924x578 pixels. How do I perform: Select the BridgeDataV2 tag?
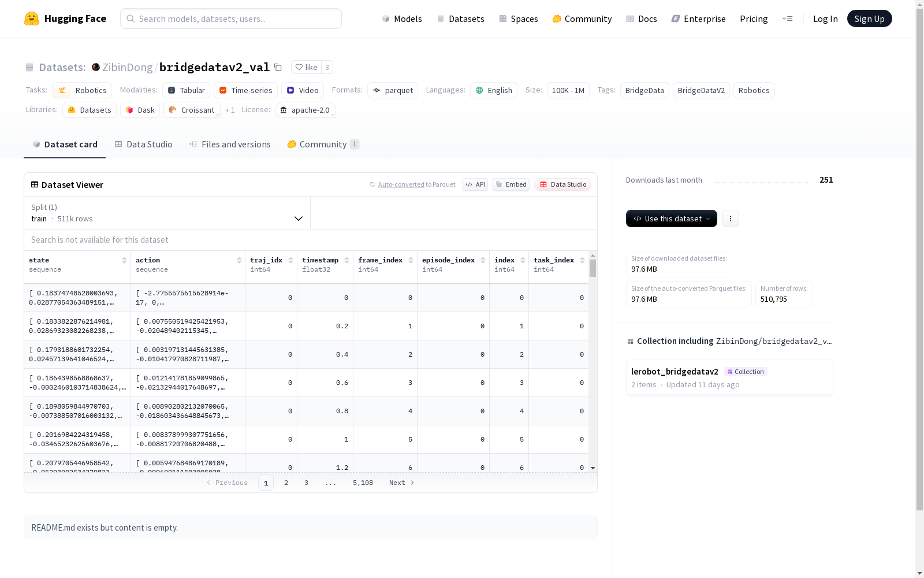tap(701, 90)
